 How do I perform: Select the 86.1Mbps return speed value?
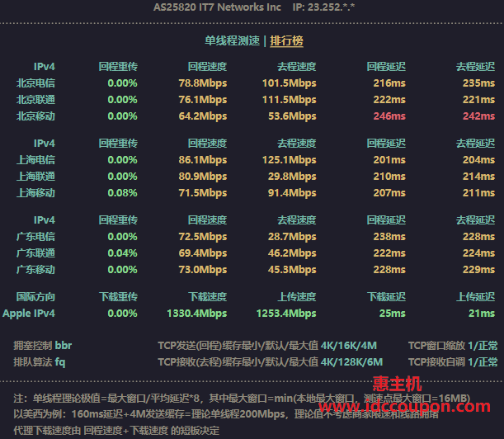point(203,160)
